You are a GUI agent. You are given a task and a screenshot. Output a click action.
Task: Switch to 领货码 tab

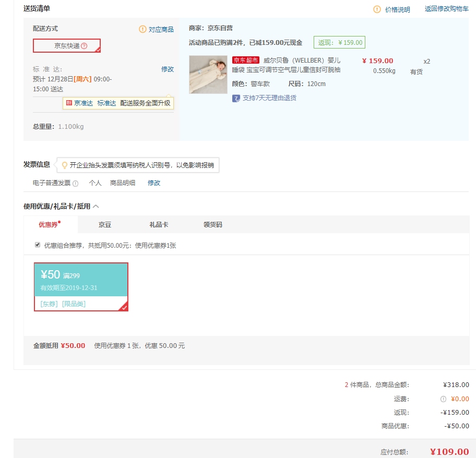pos(213,224)
